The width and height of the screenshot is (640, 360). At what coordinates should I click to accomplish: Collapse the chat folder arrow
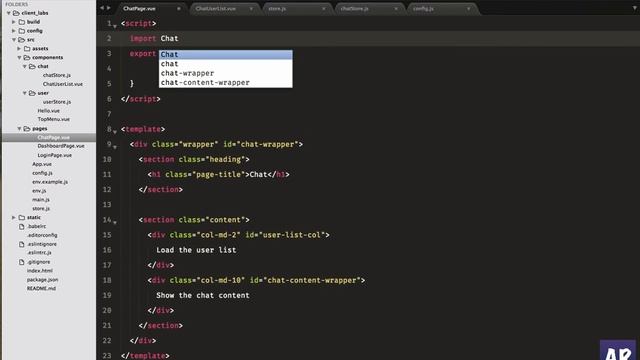click(x=24, y=67)
